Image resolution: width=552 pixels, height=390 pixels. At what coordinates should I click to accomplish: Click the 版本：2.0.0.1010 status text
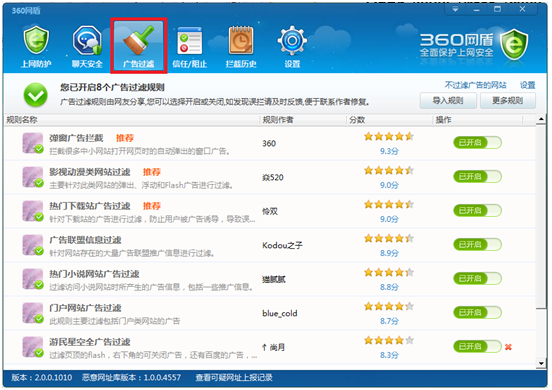[x=42, y=378]
